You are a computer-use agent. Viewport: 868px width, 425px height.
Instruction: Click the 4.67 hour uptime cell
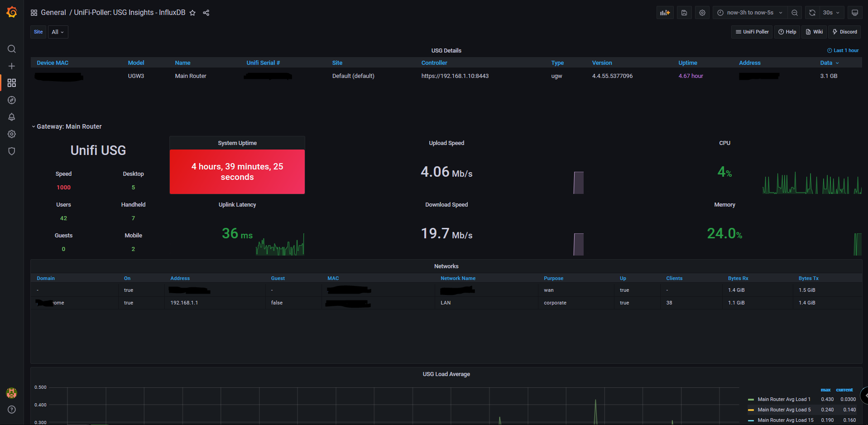point(691,76)
